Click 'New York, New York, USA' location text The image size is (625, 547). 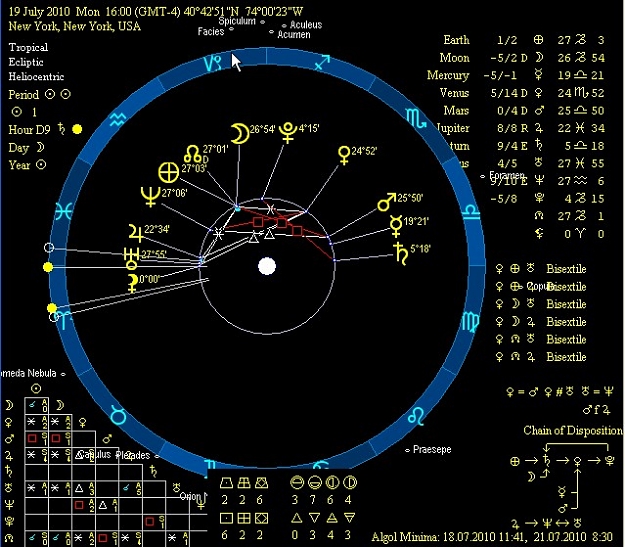click(75, 26)
